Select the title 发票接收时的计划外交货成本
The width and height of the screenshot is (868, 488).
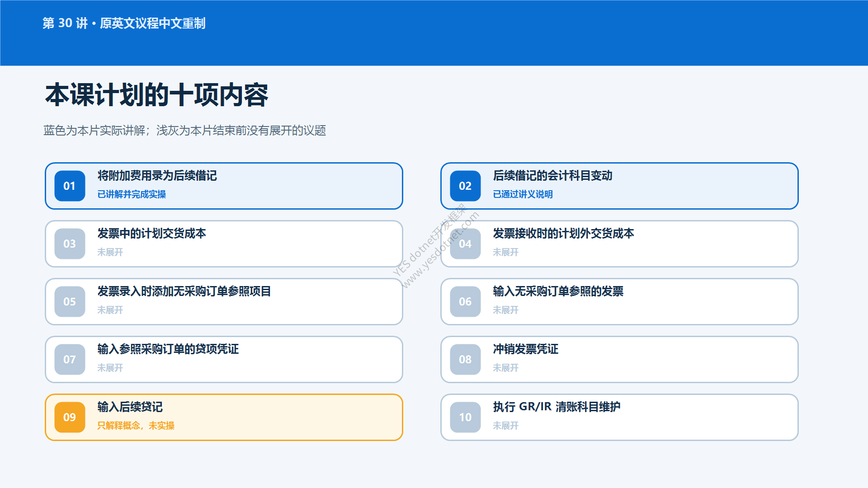tap(563, 233)
